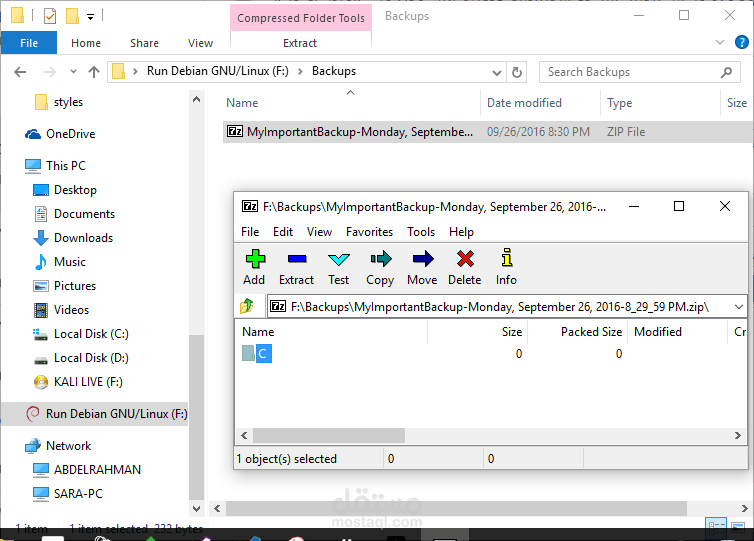Screen dimensions: 754x541
Task: Open the Explorer File tab
Action: pyautogui.click(x=29, y=43)
